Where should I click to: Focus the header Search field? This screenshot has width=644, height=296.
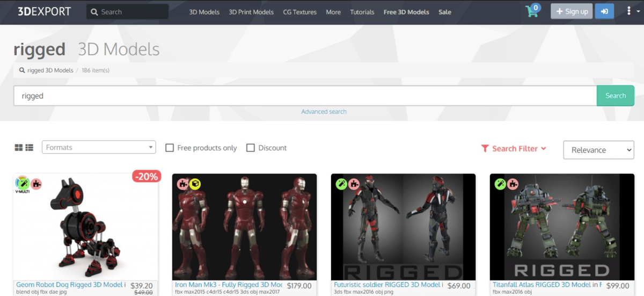coord(127,12)
